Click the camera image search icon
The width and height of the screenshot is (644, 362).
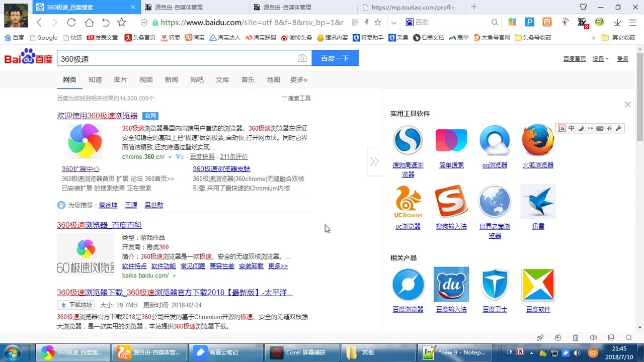point(302,58)
